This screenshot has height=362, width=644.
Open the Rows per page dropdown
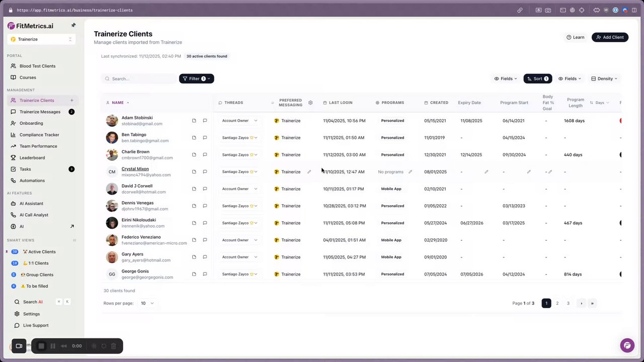tap(147, 303)
